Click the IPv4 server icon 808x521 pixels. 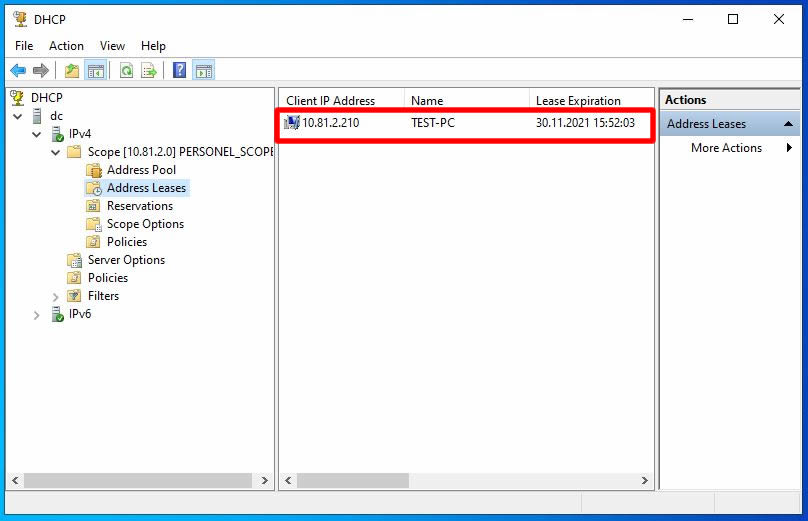point(58,134)
